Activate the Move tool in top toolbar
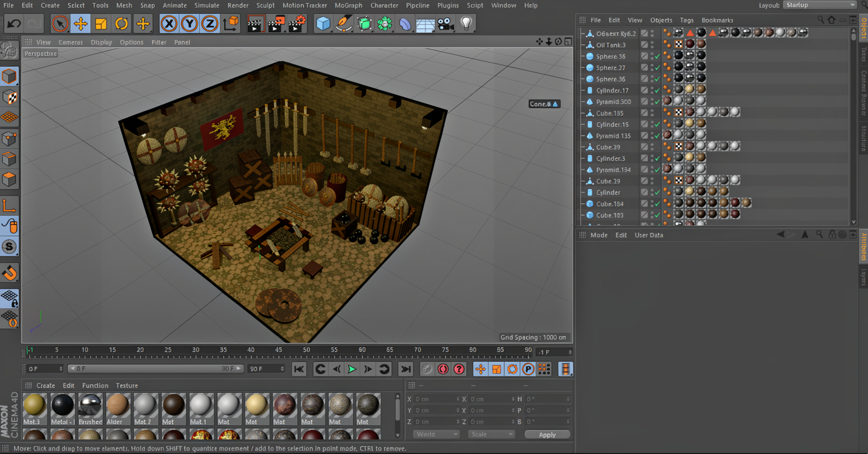 [80, 24]
